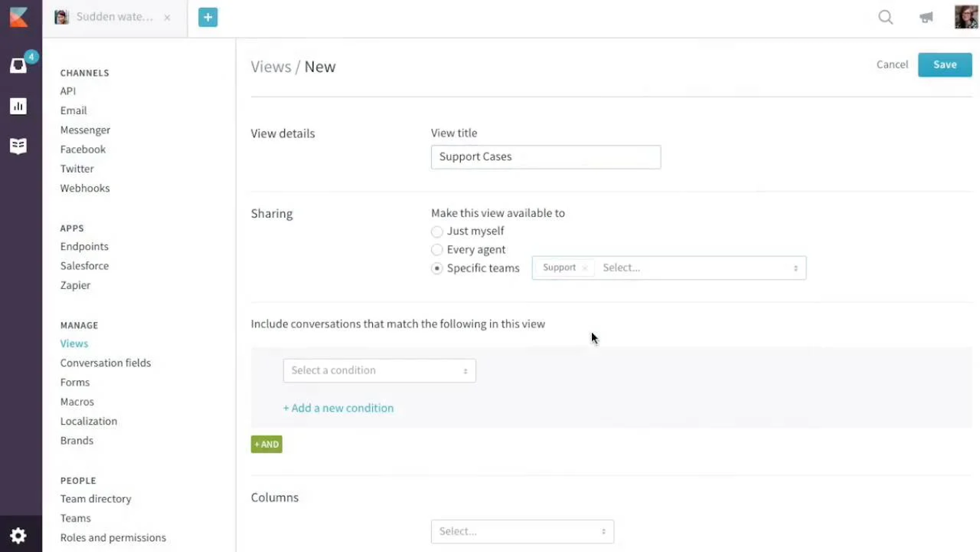Open the announcements megaphone icon

(925, 18)
